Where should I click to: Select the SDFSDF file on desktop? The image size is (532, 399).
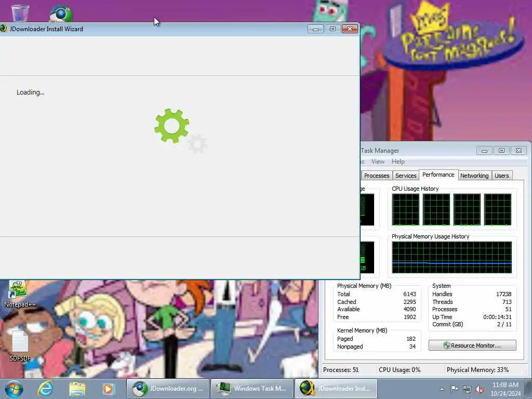tap(20, 345)
